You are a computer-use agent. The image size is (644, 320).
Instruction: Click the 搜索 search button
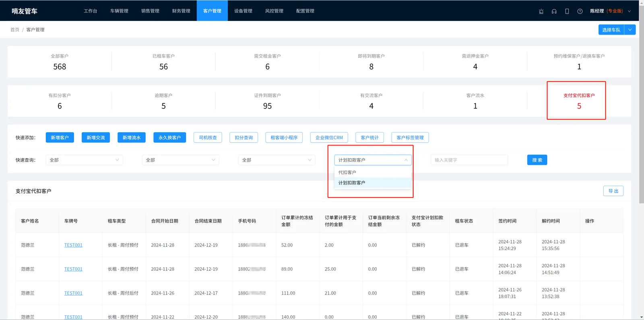click(x=537, y=160)
